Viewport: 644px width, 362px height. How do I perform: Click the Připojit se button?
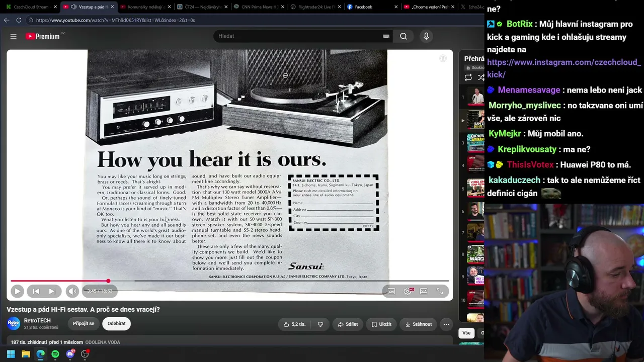(x=84, y=324)
